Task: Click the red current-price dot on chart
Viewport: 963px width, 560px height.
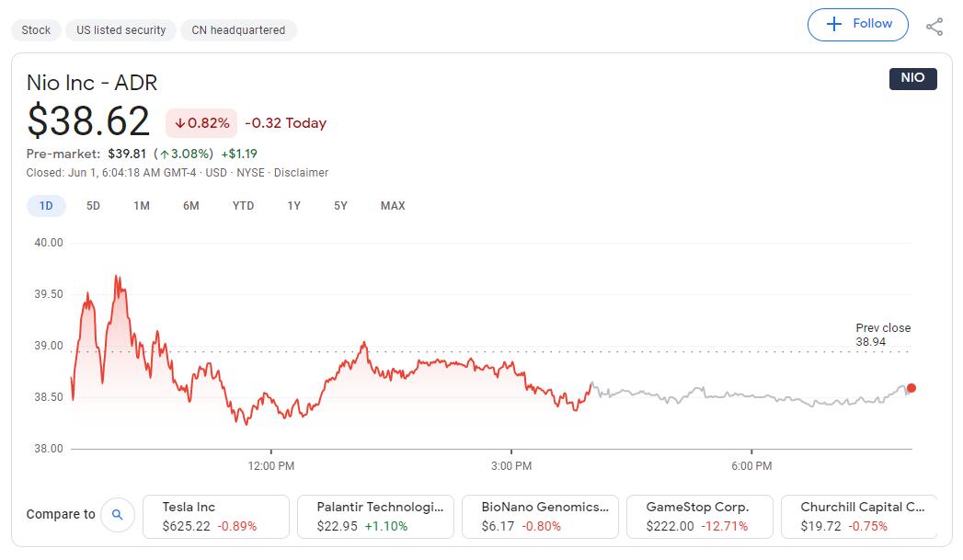Action: point(910,388)
